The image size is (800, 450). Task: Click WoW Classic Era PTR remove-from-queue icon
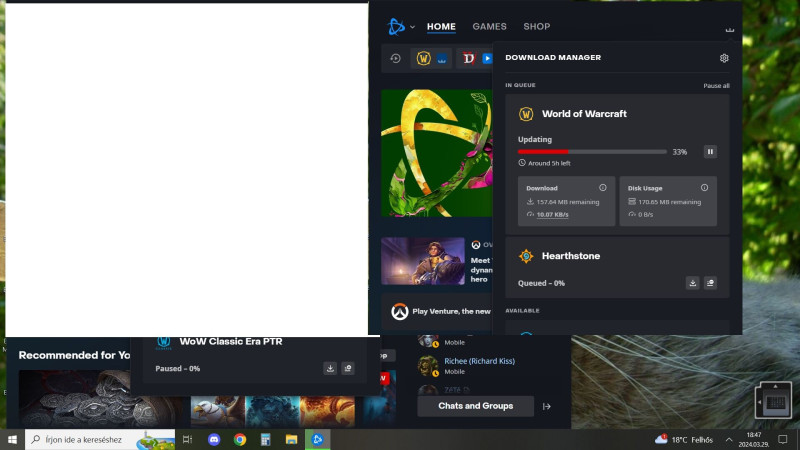coord(348,368)
